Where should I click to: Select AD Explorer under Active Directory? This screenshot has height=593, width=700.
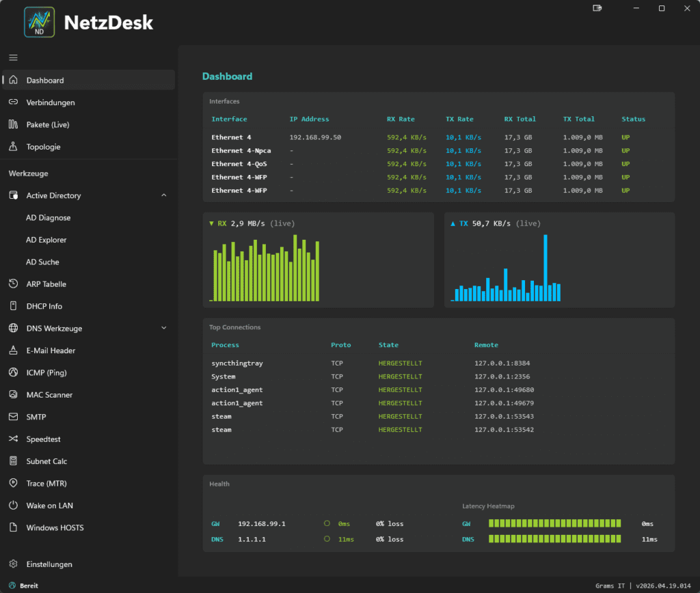coord(46,240)
